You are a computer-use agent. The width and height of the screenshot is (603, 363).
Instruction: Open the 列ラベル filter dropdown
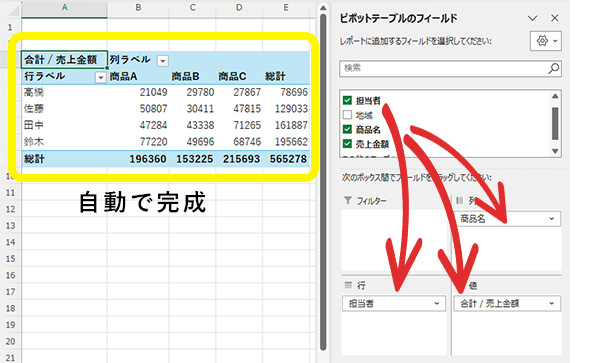pos(163,61)
